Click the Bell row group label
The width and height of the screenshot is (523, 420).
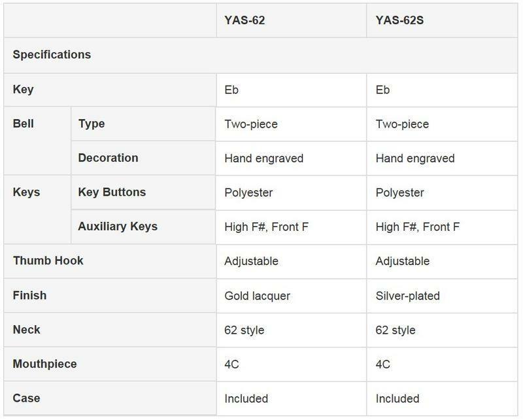click(24, 124)
